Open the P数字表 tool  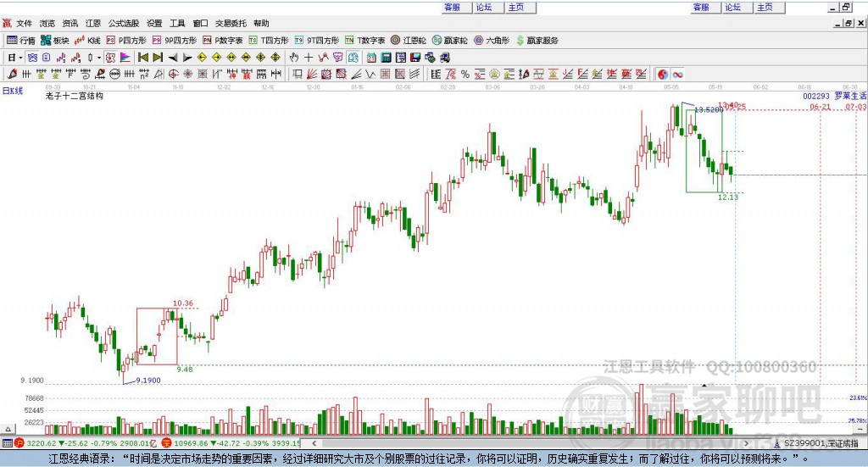[223, 41]
